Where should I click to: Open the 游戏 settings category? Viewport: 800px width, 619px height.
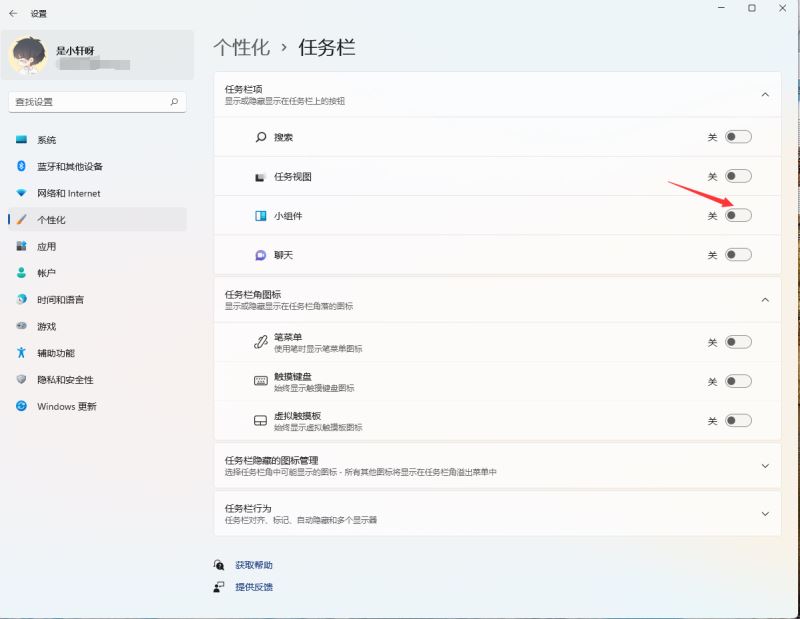[x=97, y=326]
